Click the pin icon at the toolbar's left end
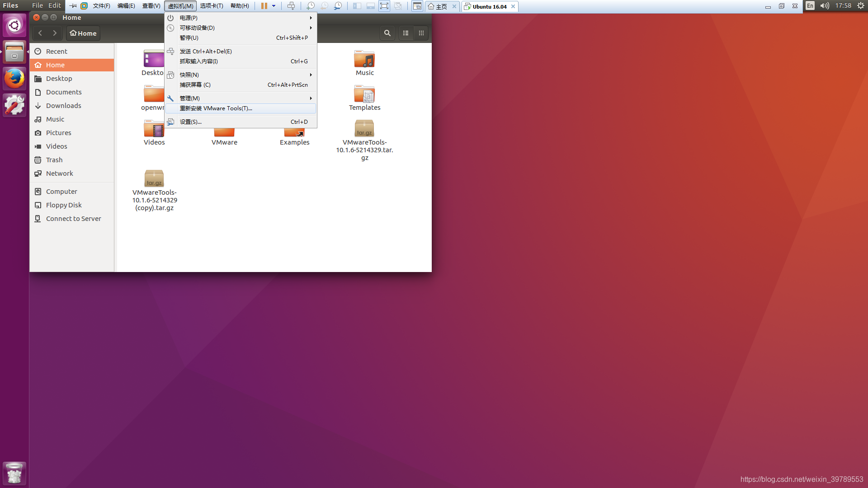The image size is (868, 488). tap(73, 6)
